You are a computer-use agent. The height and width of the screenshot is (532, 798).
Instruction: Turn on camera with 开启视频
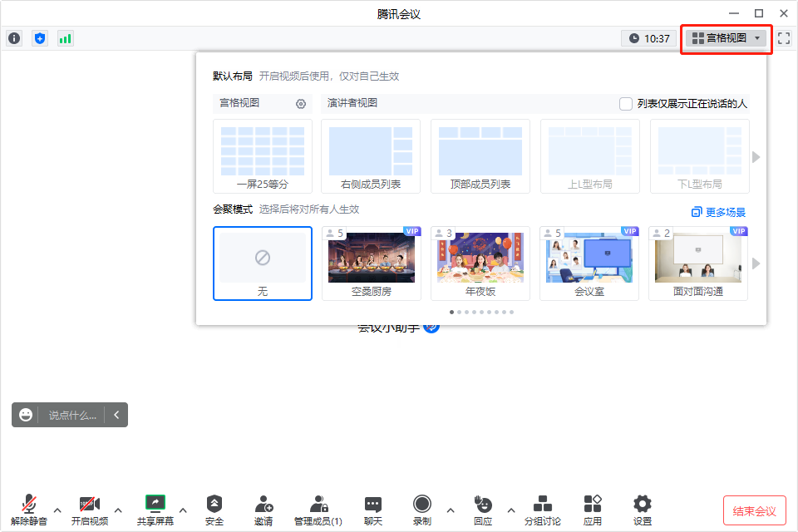[90, 510]
